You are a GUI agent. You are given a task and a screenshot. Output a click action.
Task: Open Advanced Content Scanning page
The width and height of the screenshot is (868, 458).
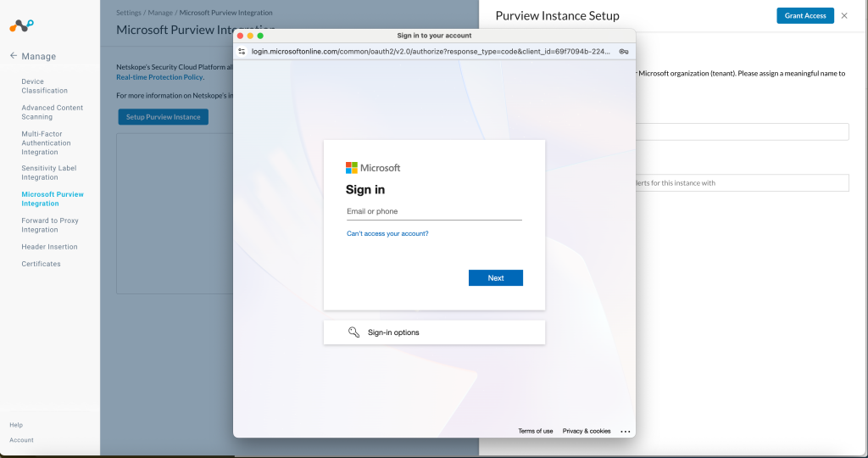(x=52, y=112)
